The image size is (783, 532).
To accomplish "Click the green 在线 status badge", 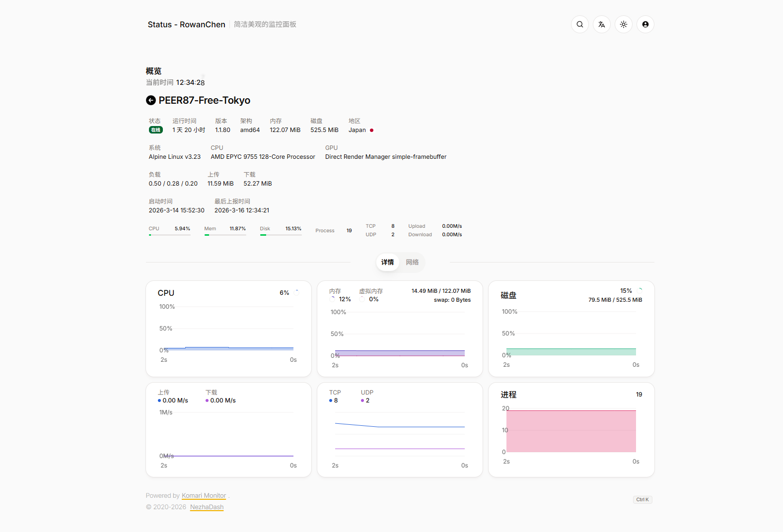I will [x=155, y=130].
